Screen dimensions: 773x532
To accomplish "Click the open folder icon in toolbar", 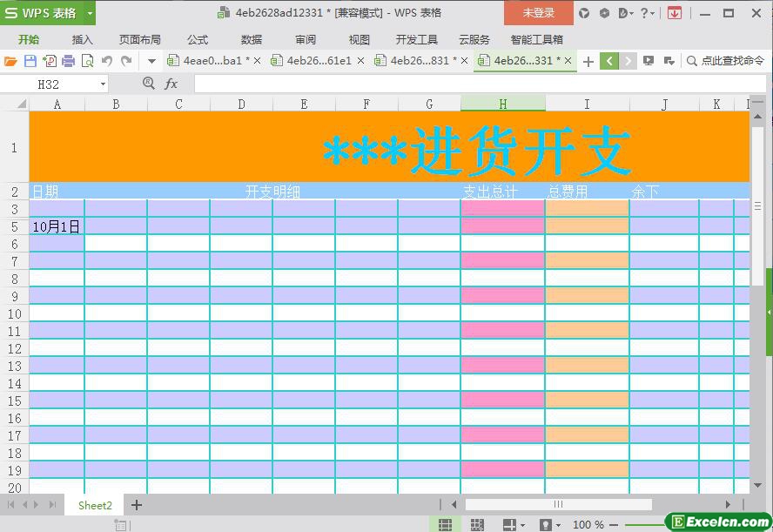I will tap(10, 61).
